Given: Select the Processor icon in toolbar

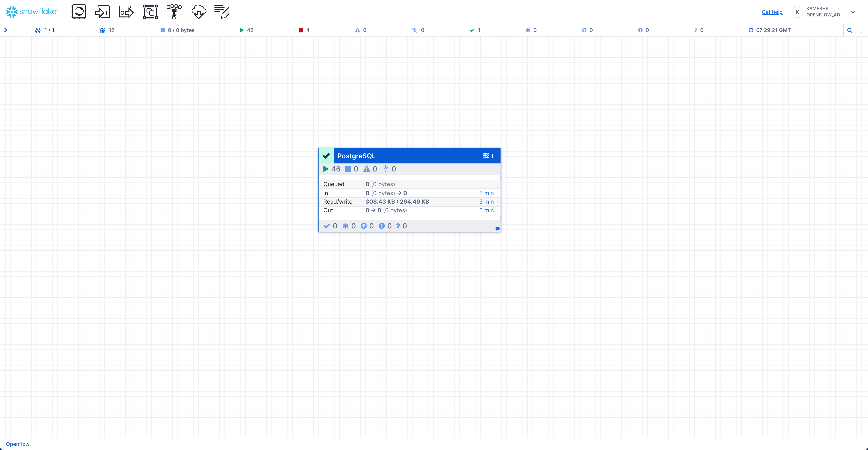Looking at the screenshot, I should [x=78, y=12].
